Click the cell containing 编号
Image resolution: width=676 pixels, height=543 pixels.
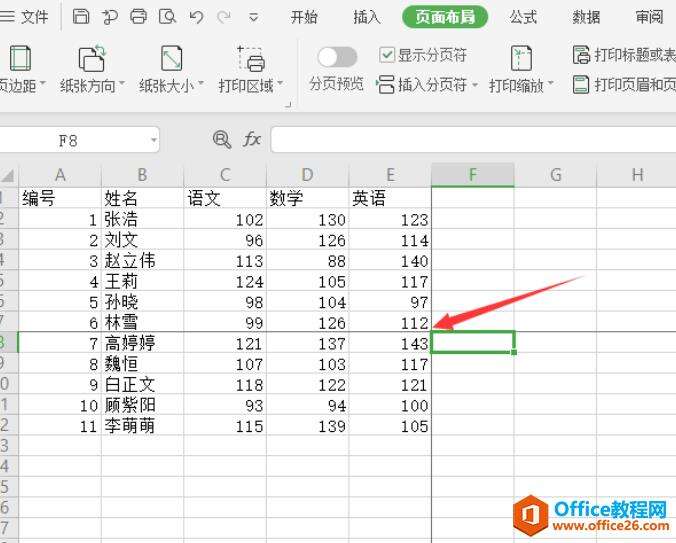pyautogui.click(x=60, y=198)
